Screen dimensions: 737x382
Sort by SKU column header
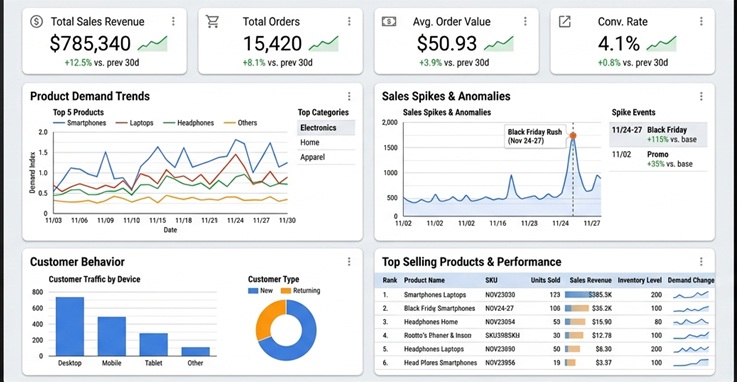(x=491, y=280)
